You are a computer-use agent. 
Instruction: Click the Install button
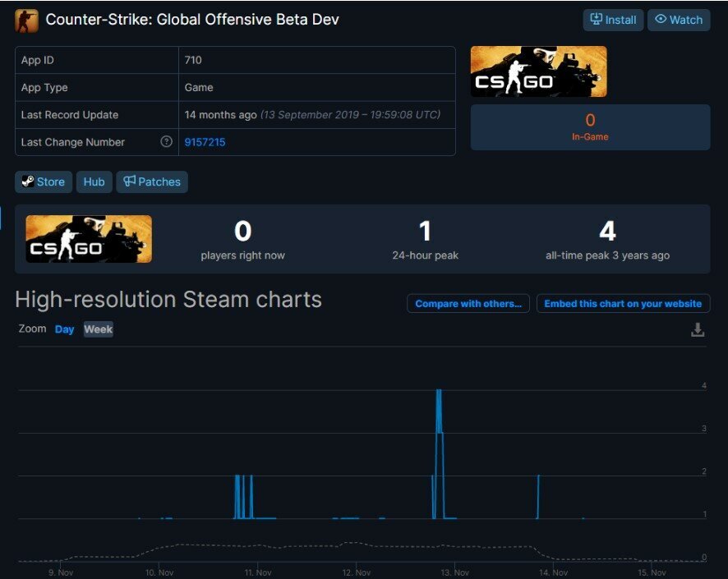coord(613,20)
